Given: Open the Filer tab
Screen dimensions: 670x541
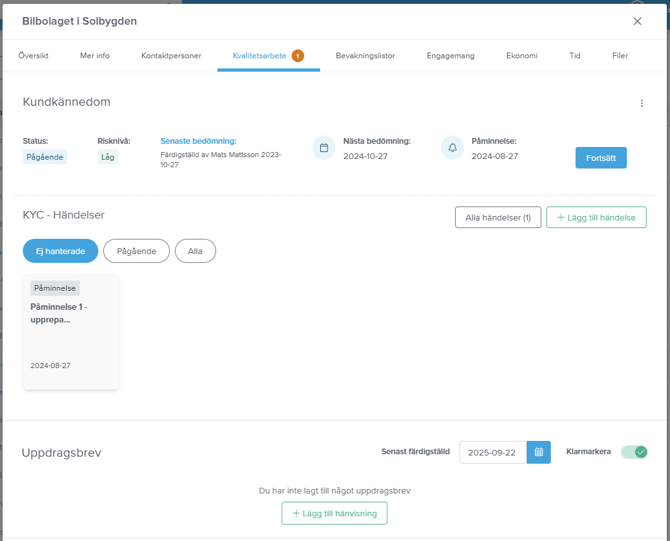Looking at the screenshot, I should [x=620, y=56].
